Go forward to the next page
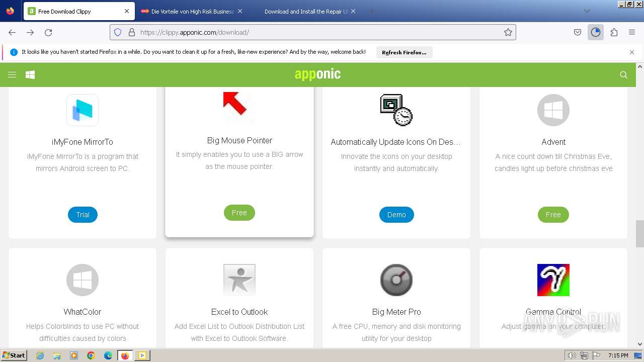644x362 pixels. 30,32
